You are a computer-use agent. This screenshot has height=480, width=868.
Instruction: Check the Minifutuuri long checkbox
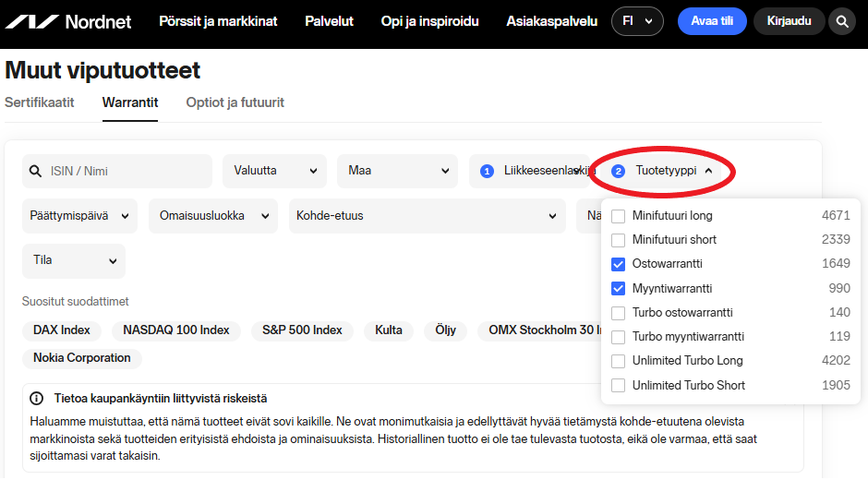(618, 216)
